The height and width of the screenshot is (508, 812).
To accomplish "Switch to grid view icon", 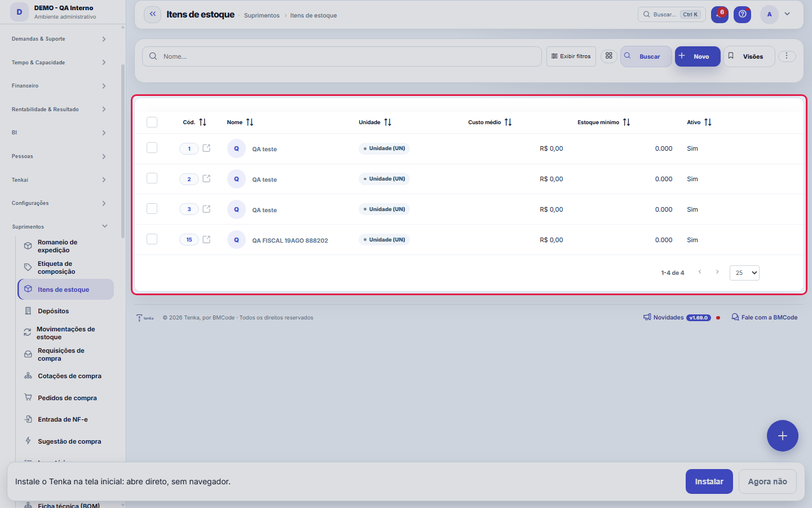I will [609, 56].
